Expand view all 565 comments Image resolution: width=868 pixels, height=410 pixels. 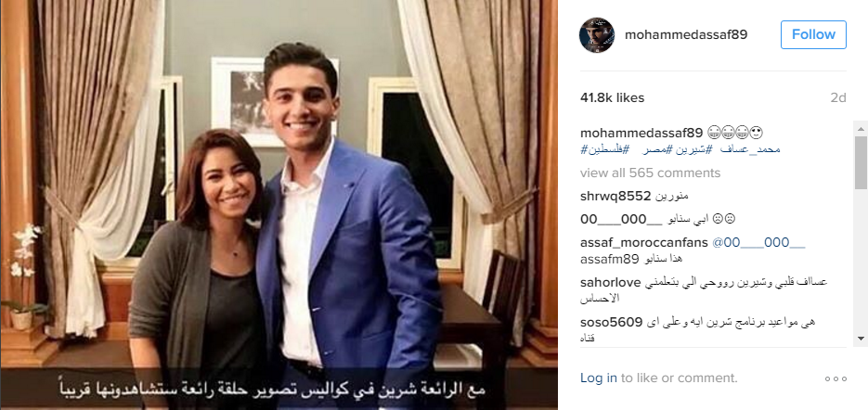651,173
